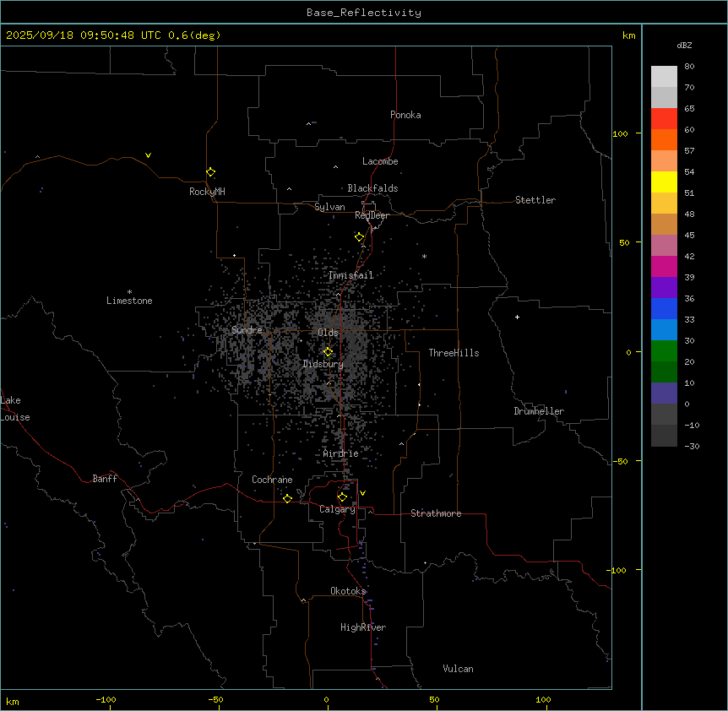Click the yellow diamond marker above Calgary

pyautogui.click(x=342, y=497)
